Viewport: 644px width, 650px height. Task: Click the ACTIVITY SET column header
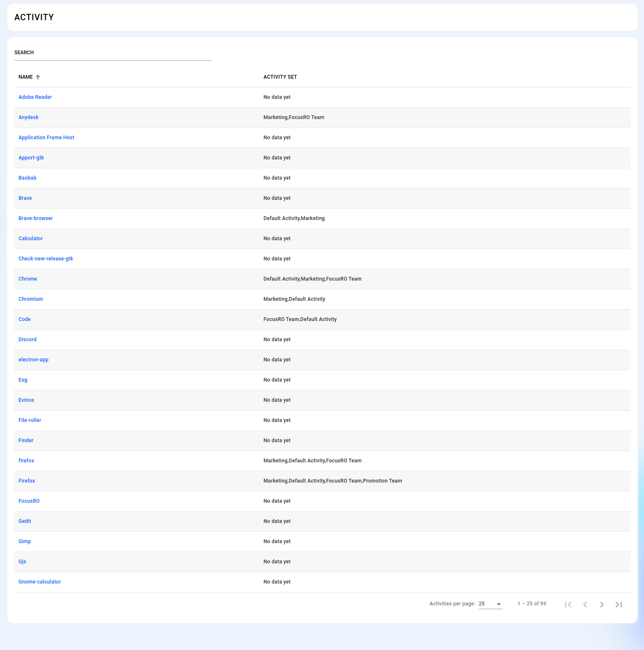[280, 77]
